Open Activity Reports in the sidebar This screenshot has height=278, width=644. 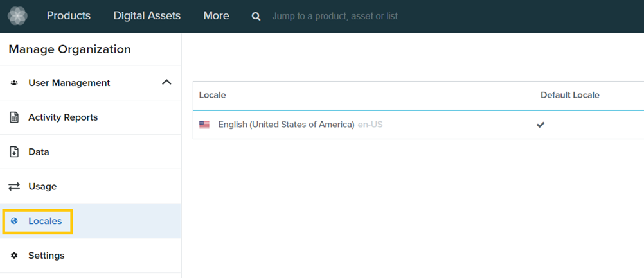coord(91,117)
